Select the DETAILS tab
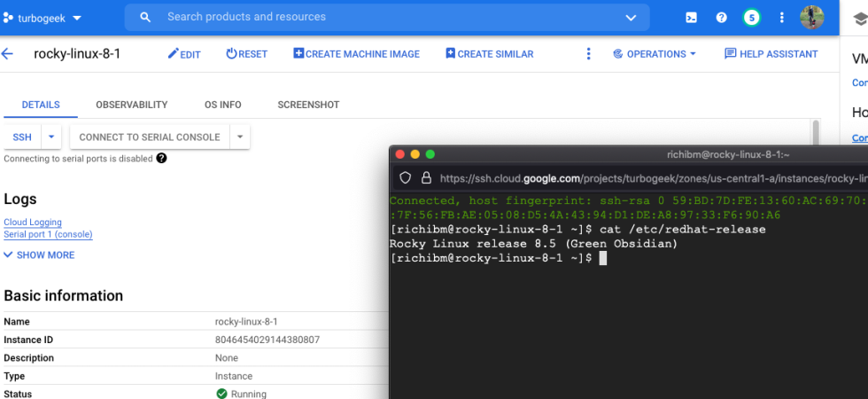 tap(41, 105)
